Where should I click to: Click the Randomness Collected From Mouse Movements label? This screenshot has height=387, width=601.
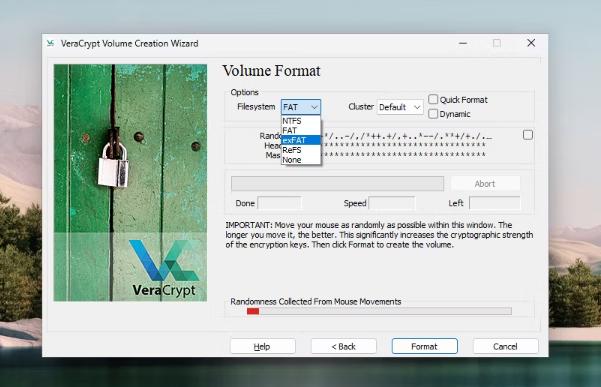pyautogui.click(x=315, y=302)
